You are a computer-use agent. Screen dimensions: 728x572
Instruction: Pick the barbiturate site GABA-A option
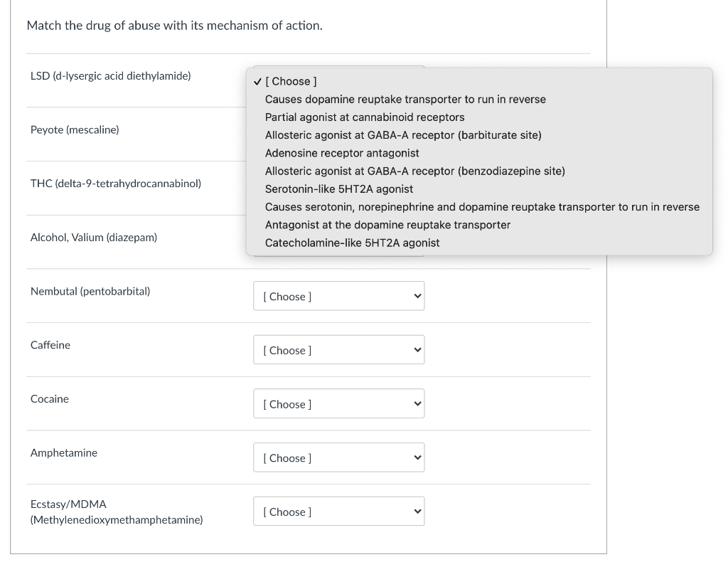coord(403,135)
